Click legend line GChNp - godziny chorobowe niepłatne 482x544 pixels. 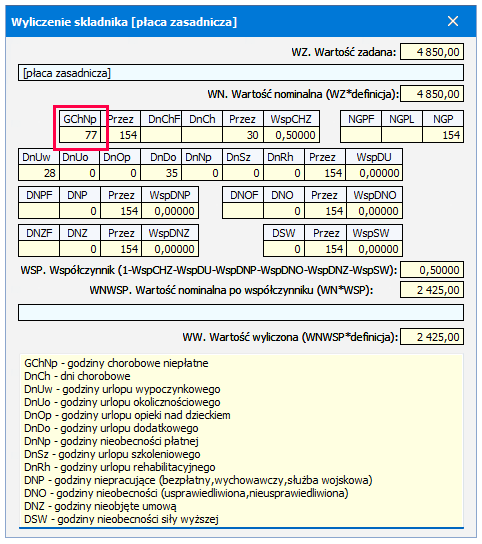point(116,363)
